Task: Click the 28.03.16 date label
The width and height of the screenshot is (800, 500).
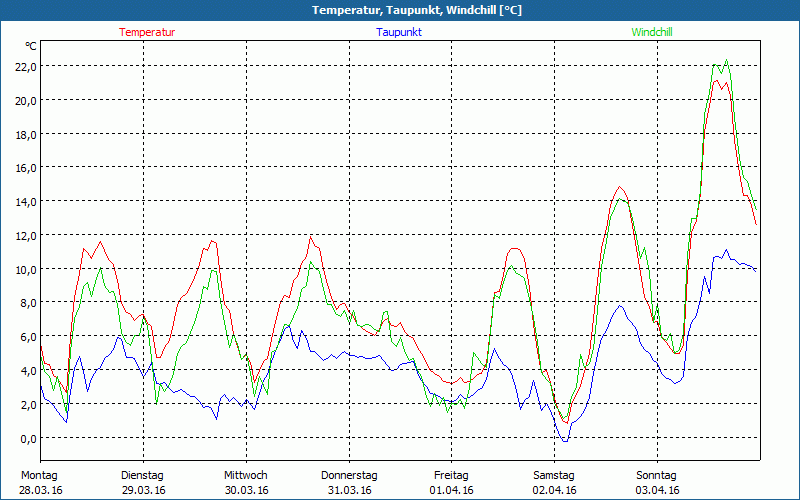Action: [39, 490]
